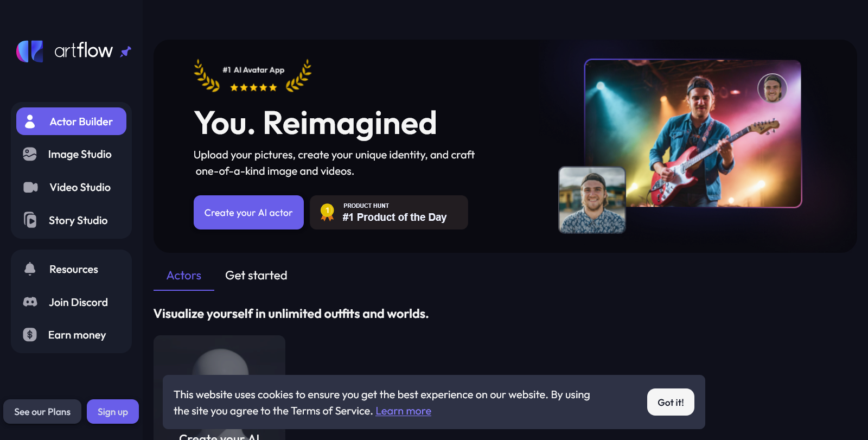Image resolution: width=868 pixels, height=440 pixels.
Task: Click the Earn money dollar icon
Action: point(30,335)
